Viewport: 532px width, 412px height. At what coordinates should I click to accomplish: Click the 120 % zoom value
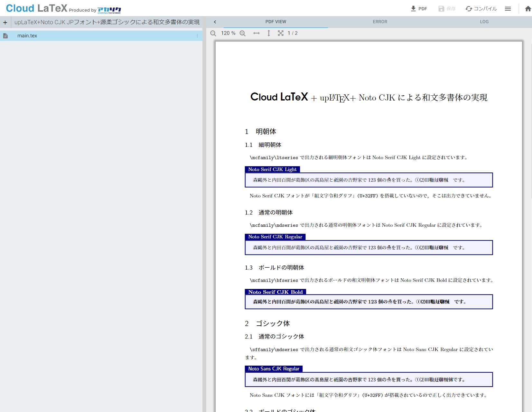[x=228, y=33]
